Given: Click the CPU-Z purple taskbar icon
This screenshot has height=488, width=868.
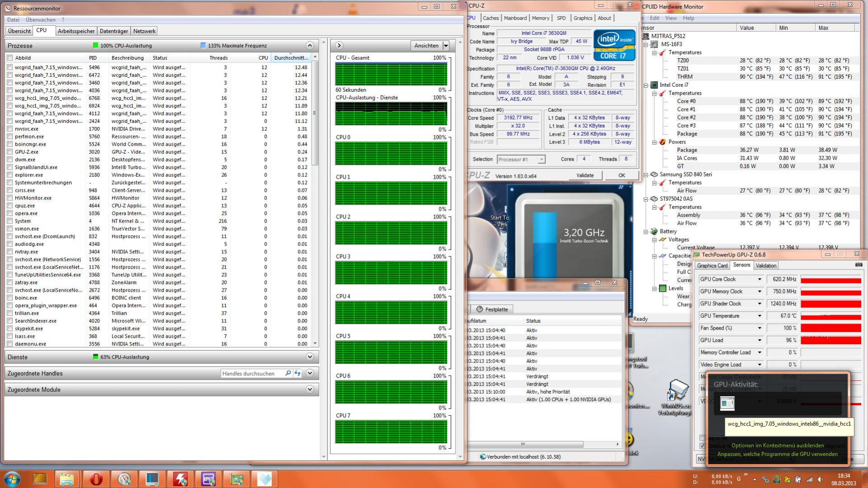Looking at the screenshot, I should click(x=209, y=479).
